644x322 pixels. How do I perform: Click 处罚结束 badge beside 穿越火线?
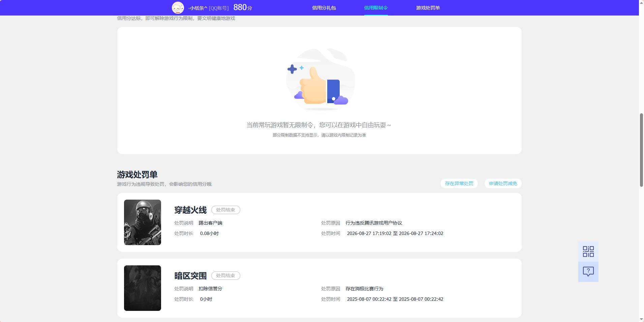click(226, 210)
